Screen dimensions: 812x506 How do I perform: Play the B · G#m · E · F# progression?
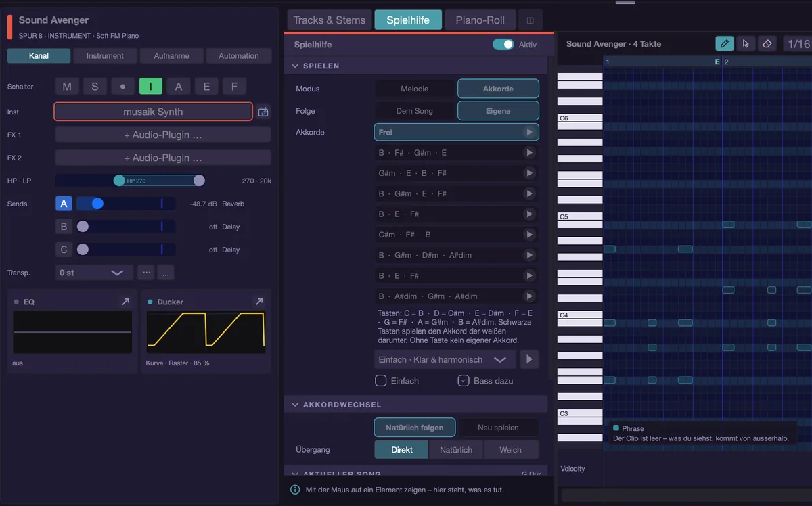click(x=529, y=193)
